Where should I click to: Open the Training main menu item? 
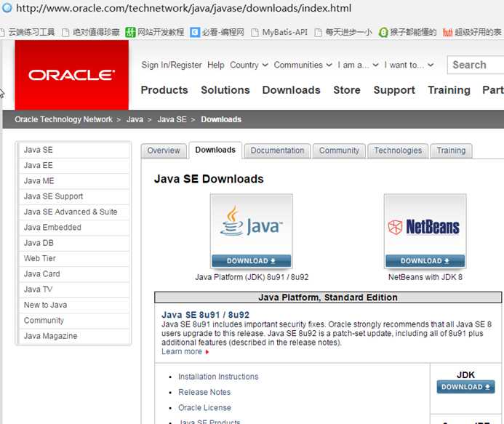pyautogui.click(x=449, y=90)
